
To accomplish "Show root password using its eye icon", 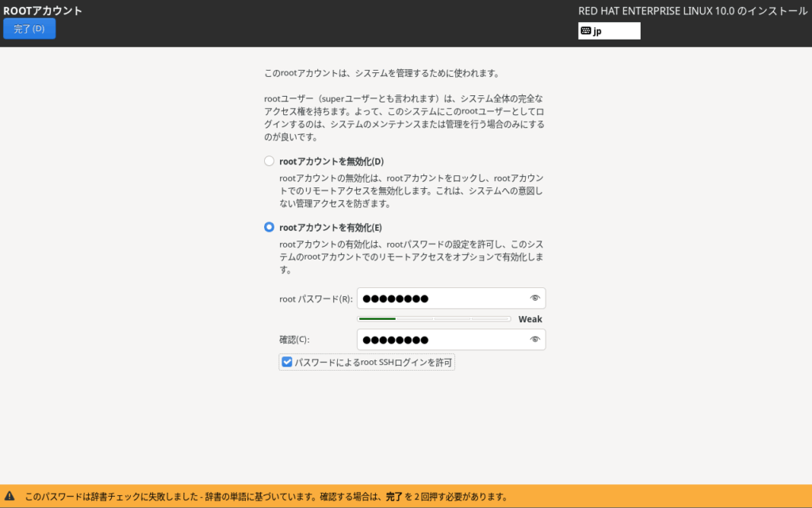I will [534, 298].
